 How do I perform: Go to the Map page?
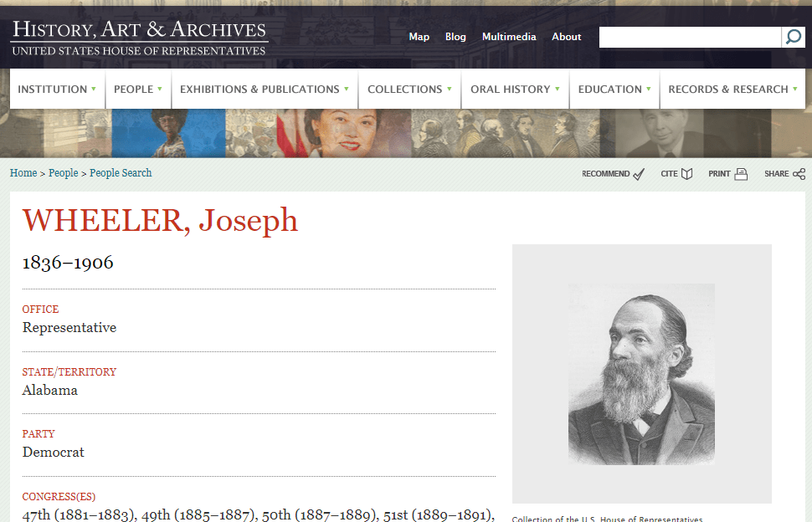(x=419, y=37)
